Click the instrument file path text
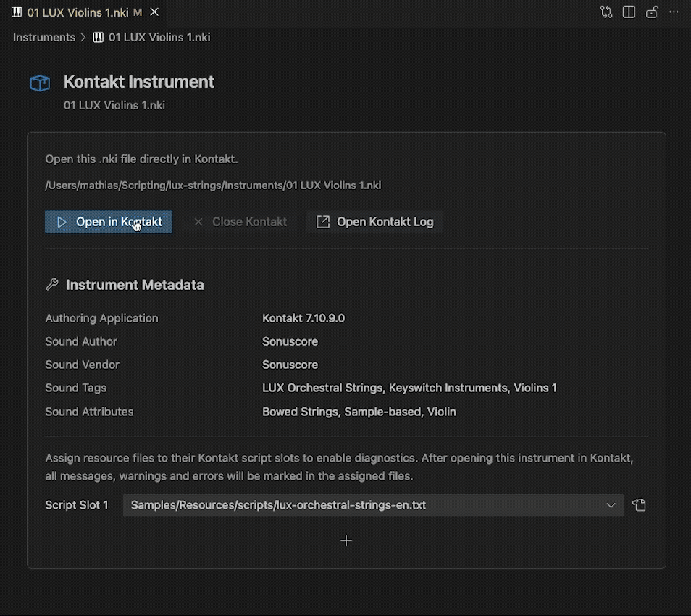Image resolution: width=691 pixels, height=616 pixels. point(213,186)
